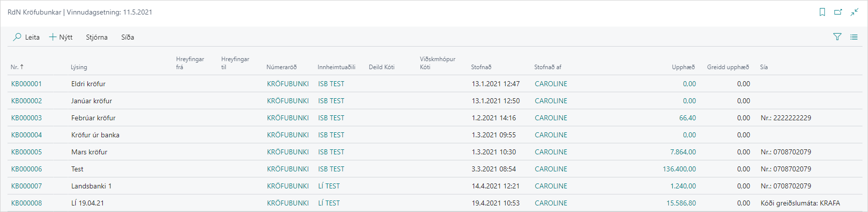The width and height of the screenshot is (868, 212).
Task: Click CAROLINE in the Febrúar kröfur row
Action: tap(551, 118)
